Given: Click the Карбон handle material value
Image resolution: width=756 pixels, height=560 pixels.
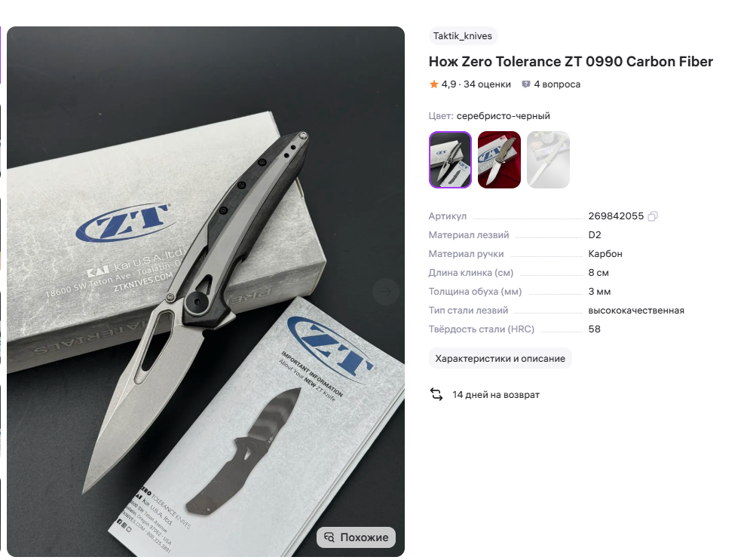Looking at the screenshot, I should [605, 254].
